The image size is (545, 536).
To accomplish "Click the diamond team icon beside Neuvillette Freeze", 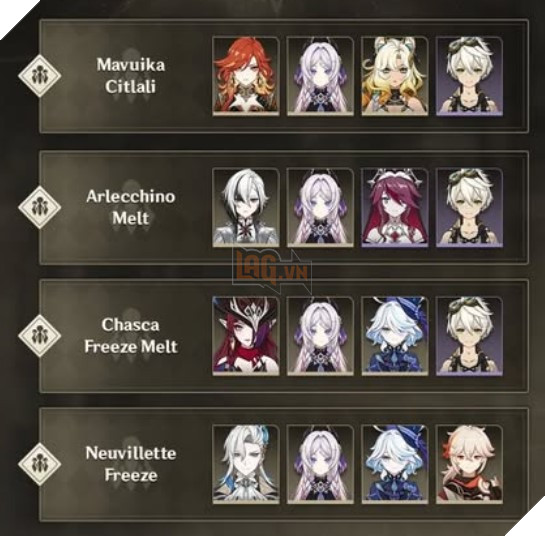I will pyautogui.click(x=40, y=464).
